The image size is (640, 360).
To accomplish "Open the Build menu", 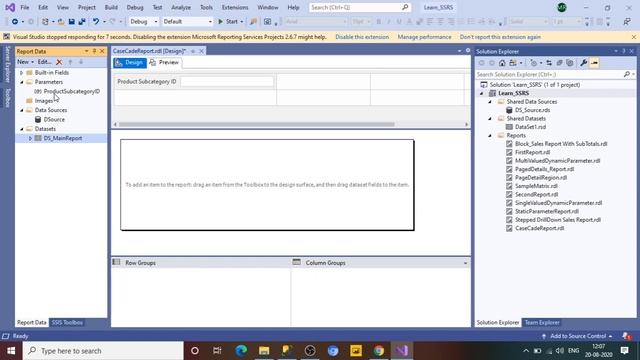I will point(111,7).
